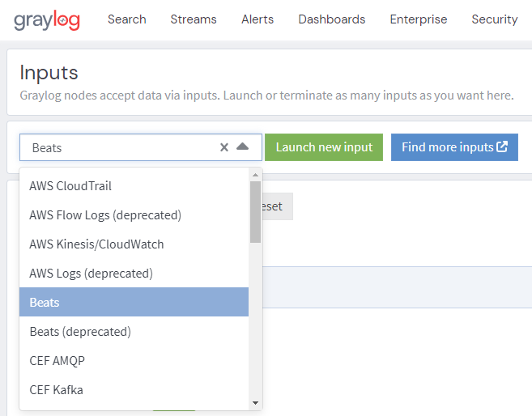Viewport: 532px width, 416px height.
Task: Select the highlighted Beats option
Action: coord(134,302)
